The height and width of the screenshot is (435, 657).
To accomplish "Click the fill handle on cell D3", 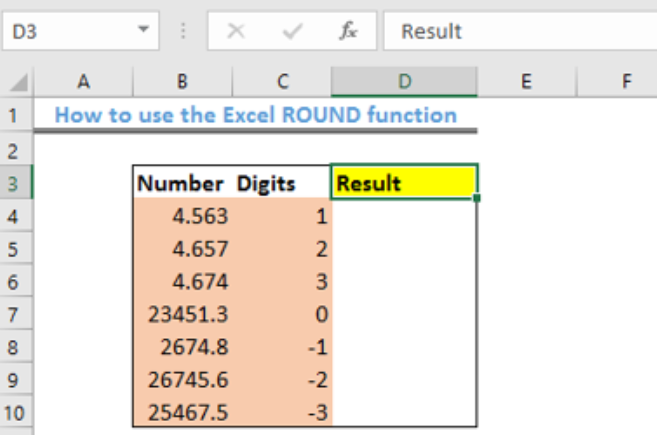I will 477,198.
